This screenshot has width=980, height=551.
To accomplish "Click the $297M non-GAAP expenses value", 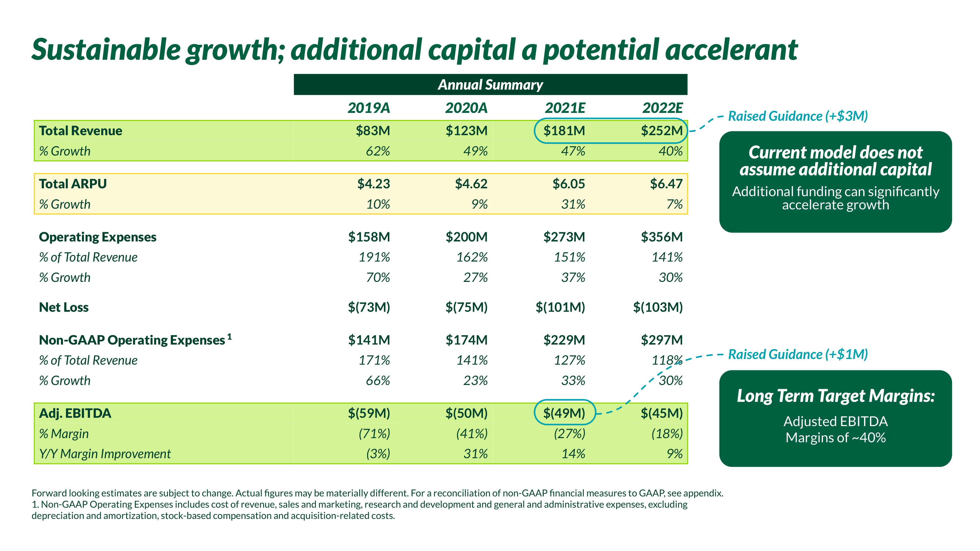I will click(x=661, y=340).
